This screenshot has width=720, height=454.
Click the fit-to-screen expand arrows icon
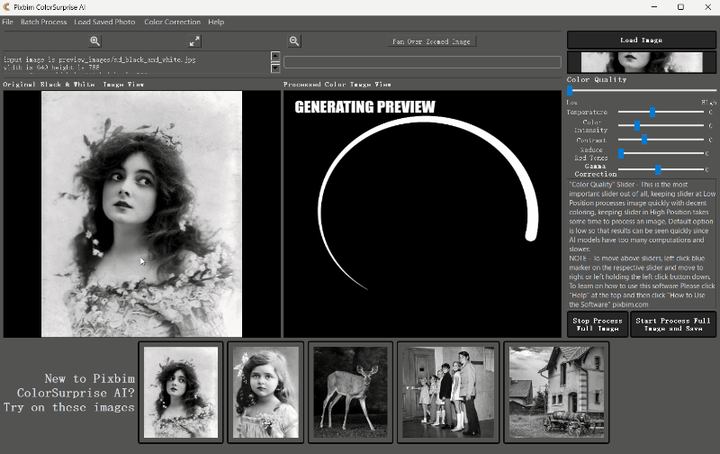(195, 41)
